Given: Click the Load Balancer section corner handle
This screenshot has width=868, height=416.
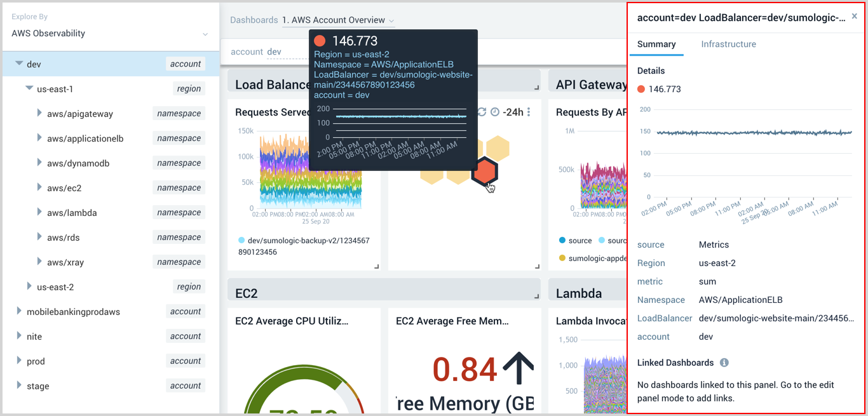Looking at the screenshot, I should [x=536, y=88].
